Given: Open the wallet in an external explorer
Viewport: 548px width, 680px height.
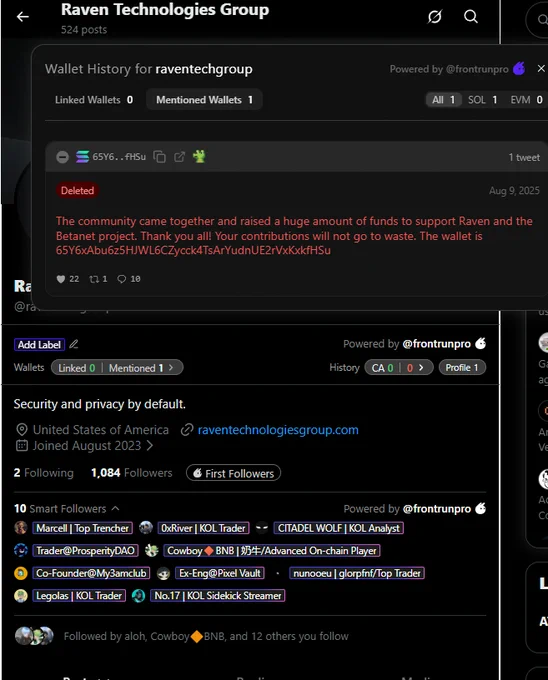Looking at the screenshot, I should click(179, 157).
